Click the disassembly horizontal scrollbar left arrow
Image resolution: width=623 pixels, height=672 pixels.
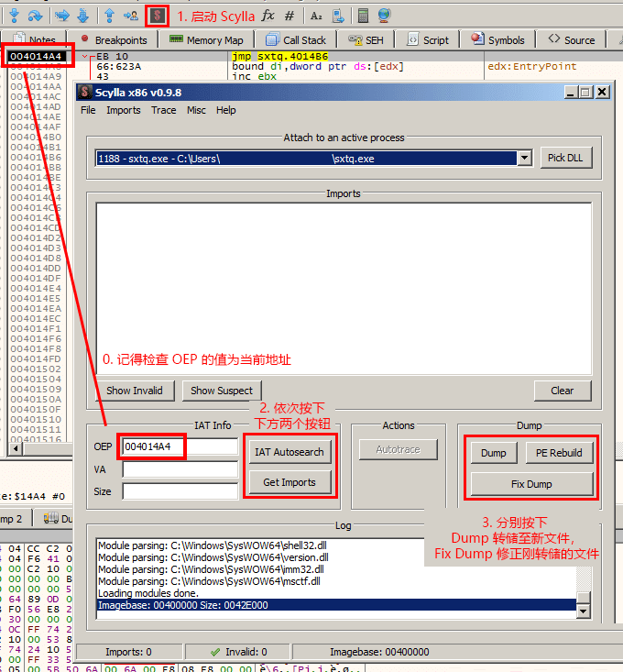(x=16, y=448)
